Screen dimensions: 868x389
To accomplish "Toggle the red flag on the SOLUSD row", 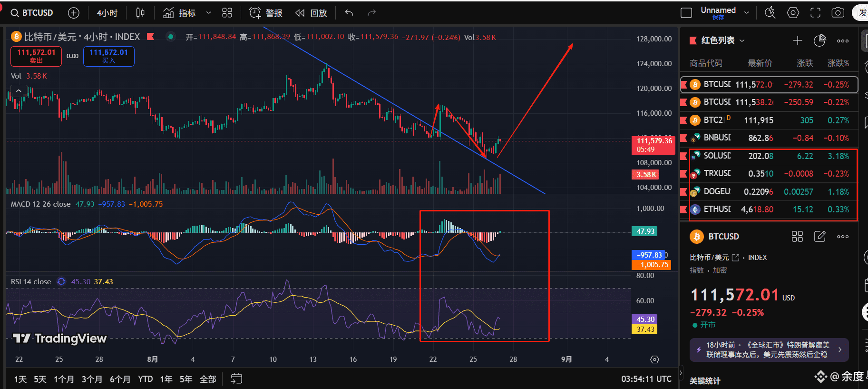I will click(x=684, y=156).
